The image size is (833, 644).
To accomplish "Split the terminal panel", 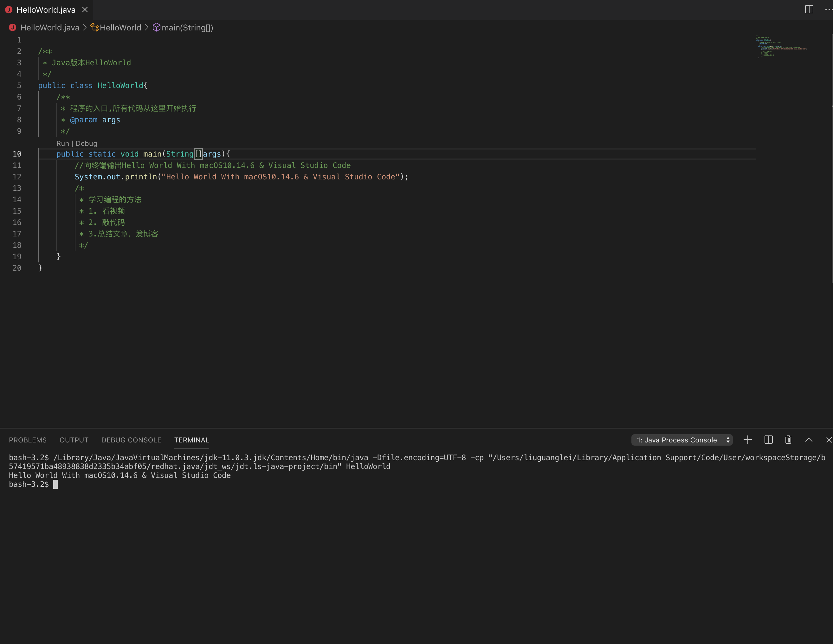I will point(768,440).
